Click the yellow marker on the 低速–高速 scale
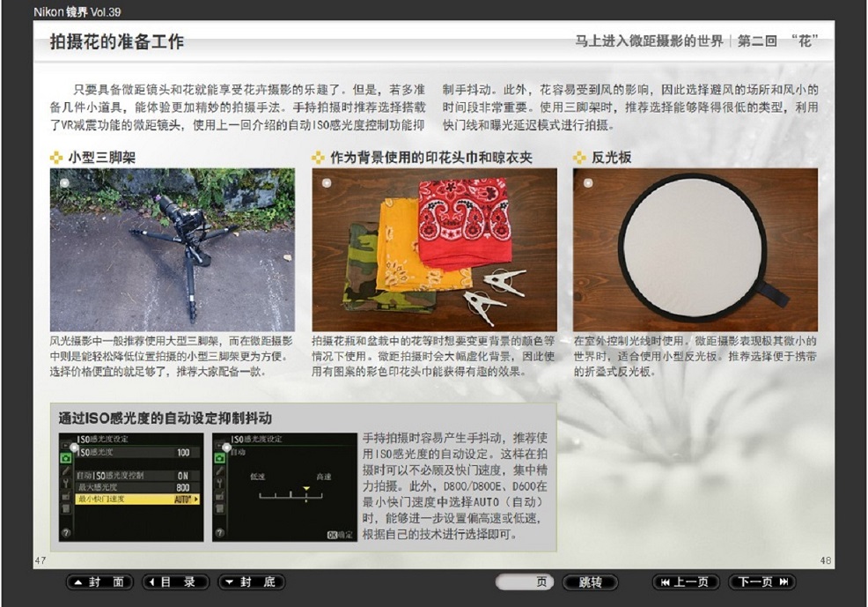Image resolution: width=868 pixels, height=607 pixels. (306, 487)
